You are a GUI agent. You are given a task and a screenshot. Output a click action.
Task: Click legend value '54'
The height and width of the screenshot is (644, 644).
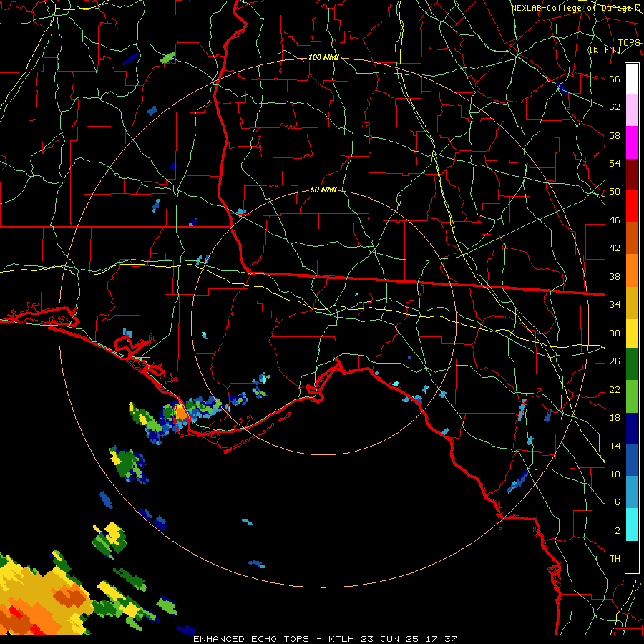click(615, 163)
